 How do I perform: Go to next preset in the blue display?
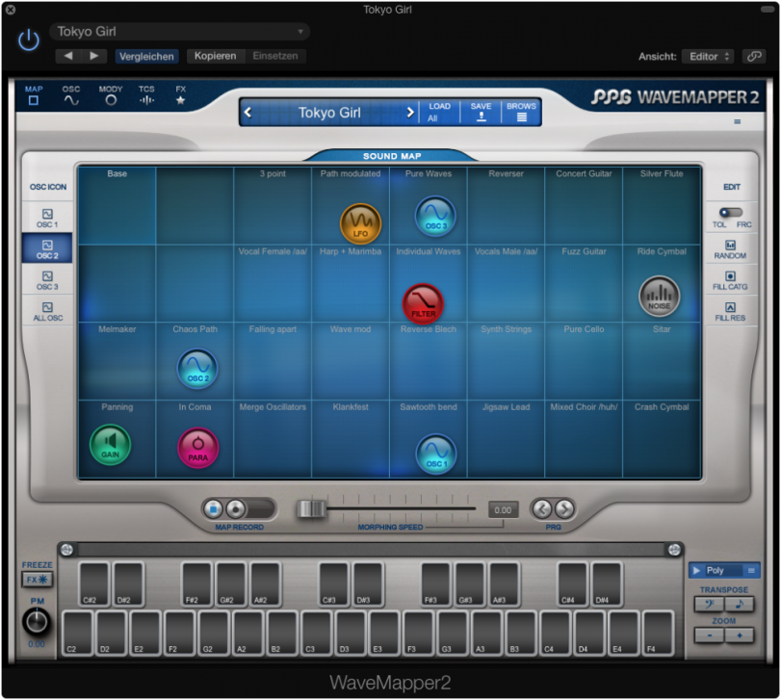(x=410, y=113)
